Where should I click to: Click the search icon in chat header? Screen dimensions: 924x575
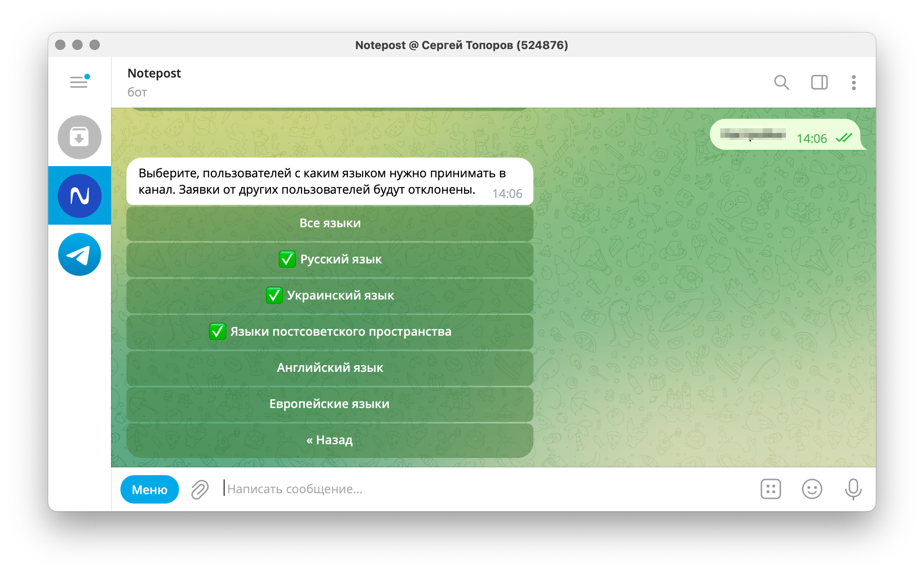click(x=781, y=82)
